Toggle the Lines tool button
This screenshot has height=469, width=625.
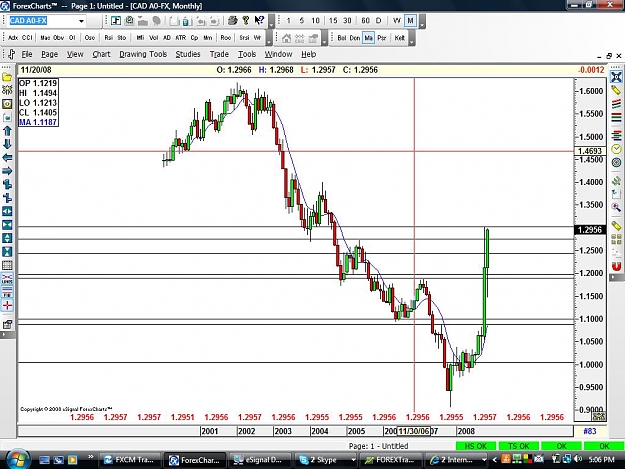click(7, 279)
